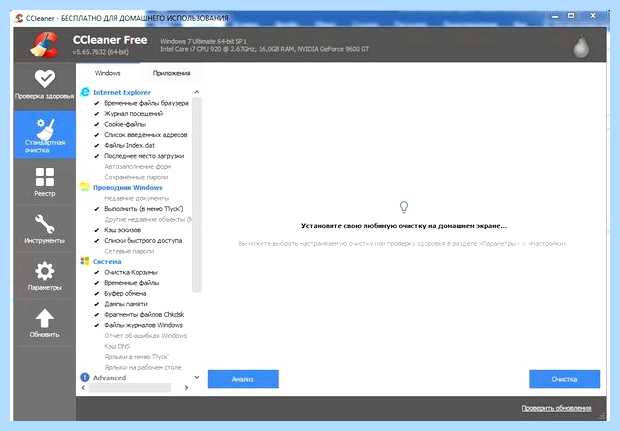Click the horizontal scrollbar right arrow
620x431 pixels.
click(x=186, y=388)
